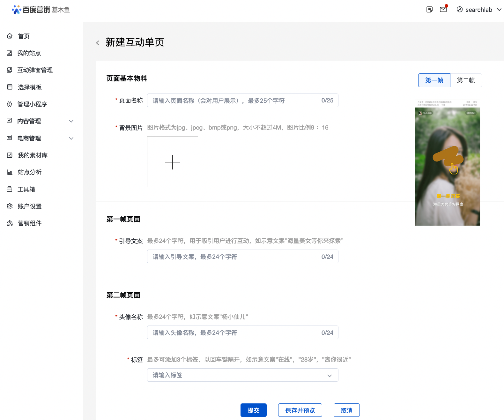
Task: Click the 营销组件 icon in sidebar
Action: click(10, 223)
